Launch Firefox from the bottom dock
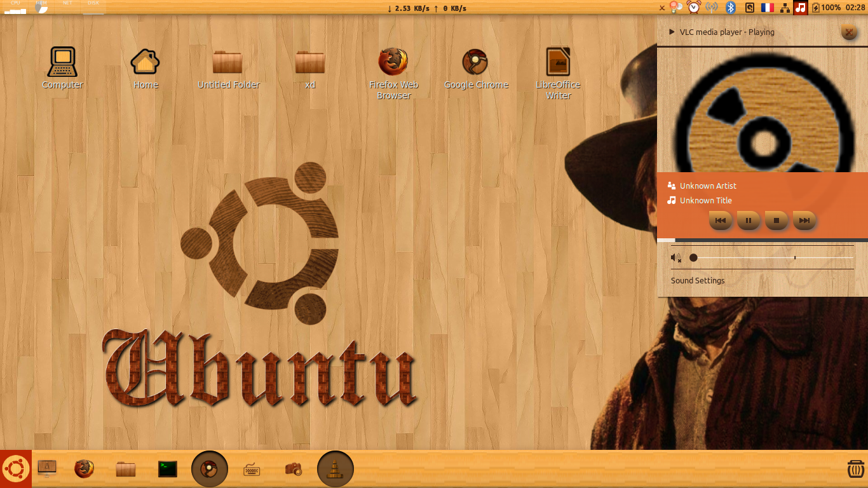Viewport: 868px width, 488px height. coord(84,469)
